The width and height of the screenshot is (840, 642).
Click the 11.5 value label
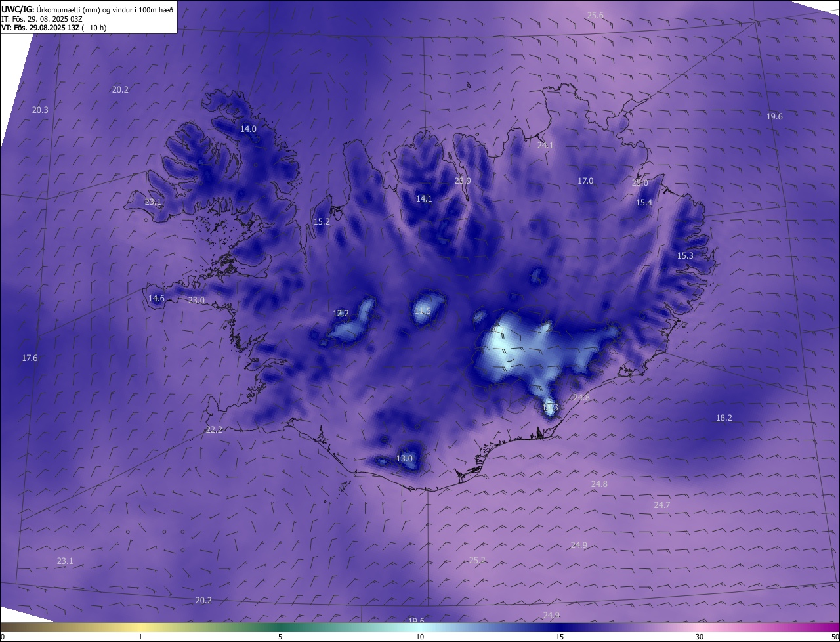423,310
